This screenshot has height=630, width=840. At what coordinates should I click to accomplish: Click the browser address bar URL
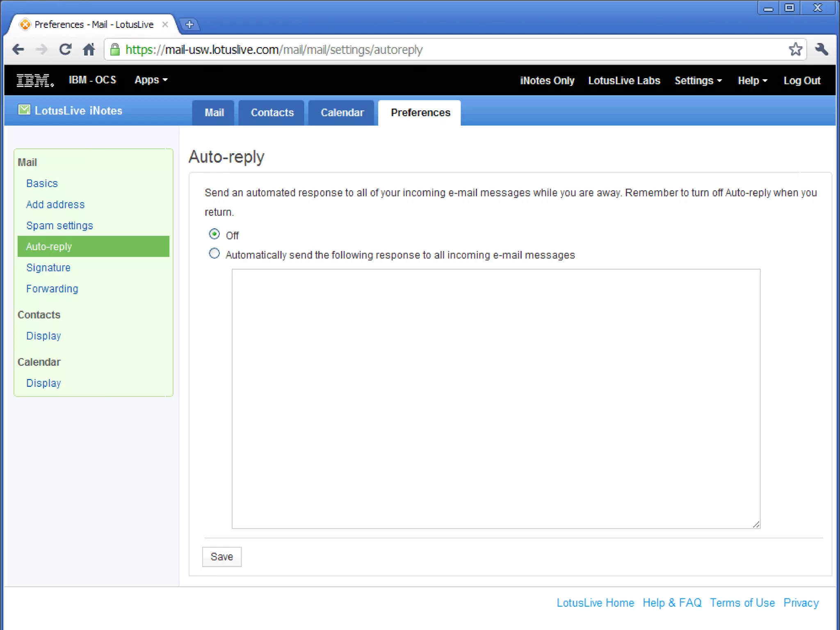(x=274, y=50)
